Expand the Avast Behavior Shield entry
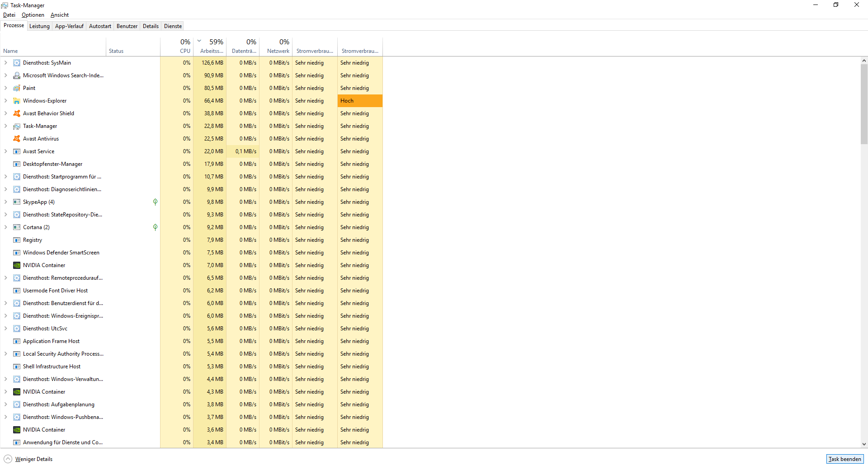The height and width of the screenshot is (470, 868). click(x=5, y=113)
